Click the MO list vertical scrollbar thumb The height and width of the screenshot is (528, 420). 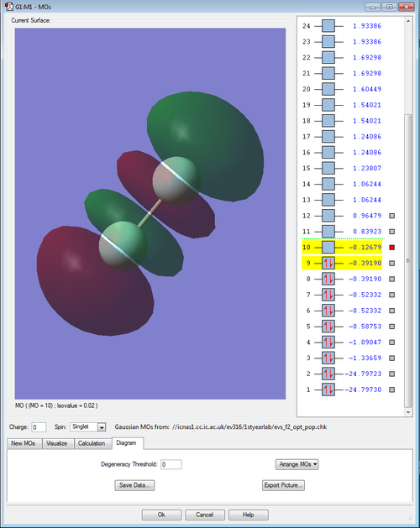tap(408, 260)
